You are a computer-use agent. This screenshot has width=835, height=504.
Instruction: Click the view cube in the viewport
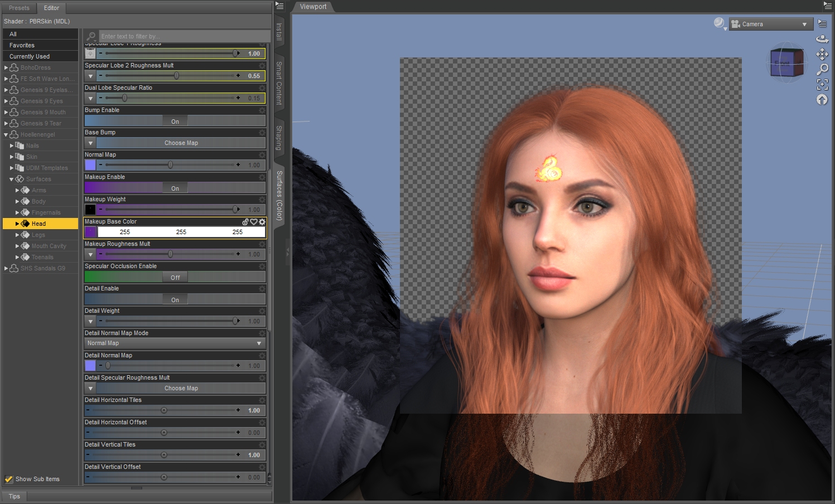click(786, 62)
